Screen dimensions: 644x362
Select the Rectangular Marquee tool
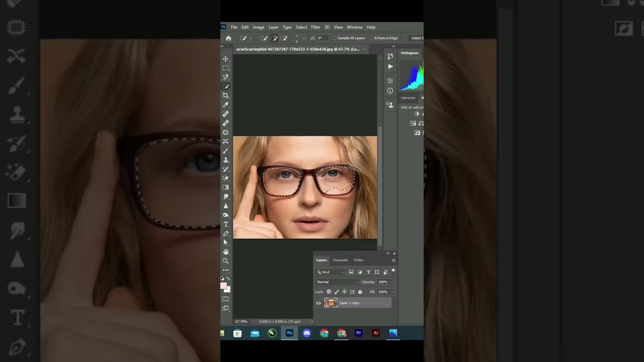tap(225, 68)
